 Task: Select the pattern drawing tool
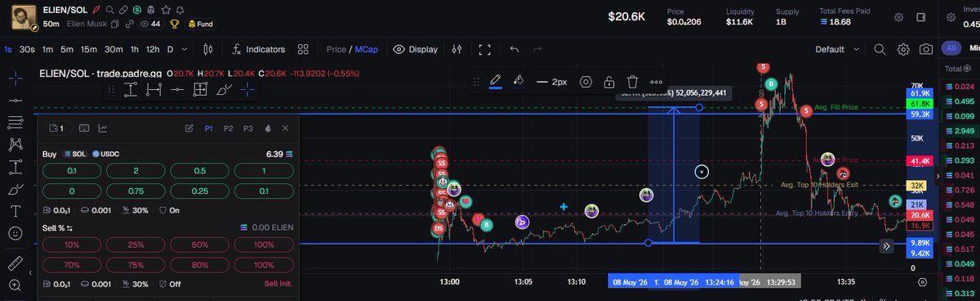pyautogui.click(x=15, y=145)
